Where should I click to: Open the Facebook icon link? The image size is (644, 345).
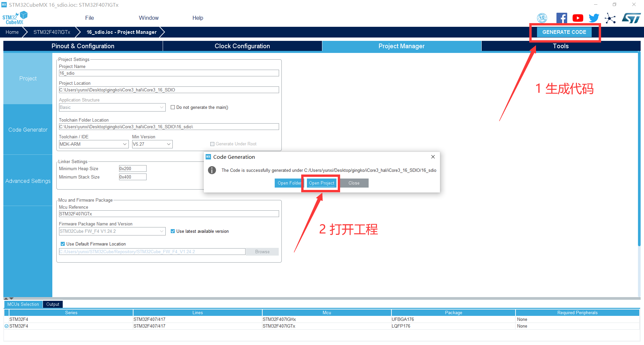(x=561, y=18)
